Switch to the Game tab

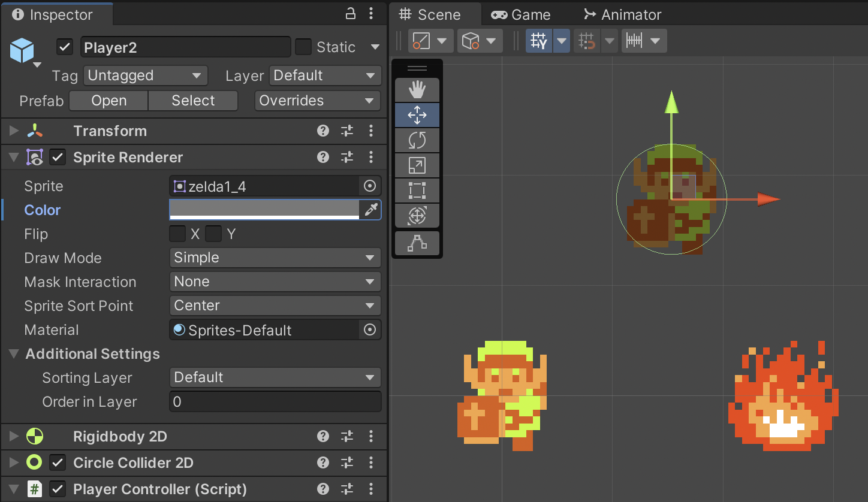click(520, 14)
